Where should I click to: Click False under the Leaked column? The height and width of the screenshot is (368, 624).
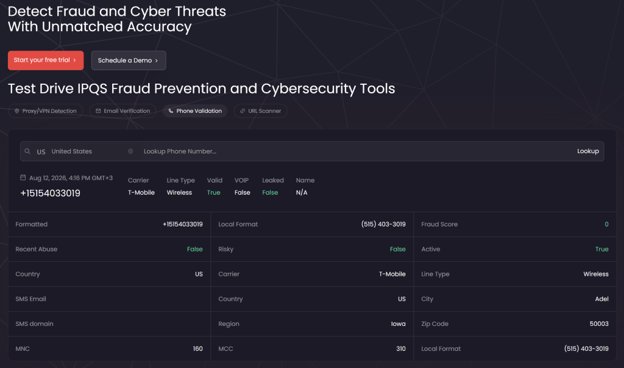point(270,193)
